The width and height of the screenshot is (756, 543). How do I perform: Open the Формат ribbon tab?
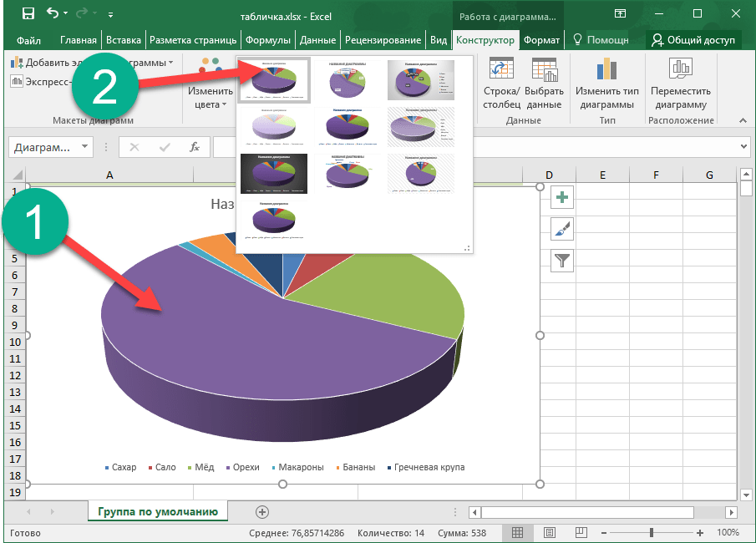(540, 40)
